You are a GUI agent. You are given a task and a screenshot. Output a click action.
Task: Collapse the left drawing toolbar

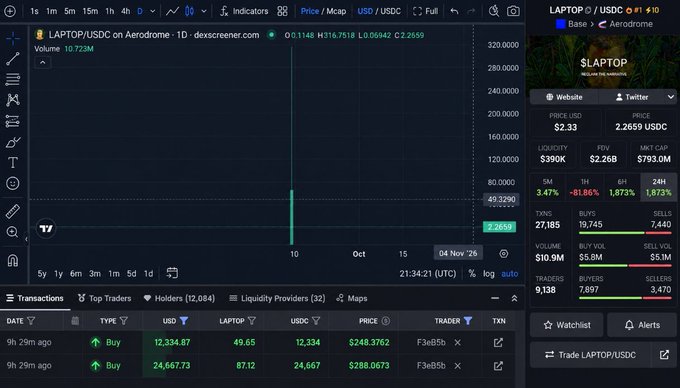(26, 239)
